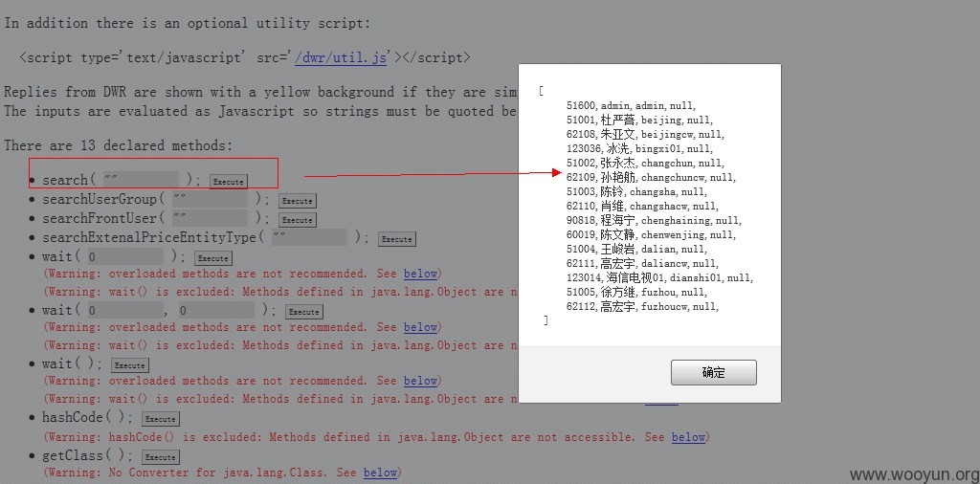Execute the searchFrontUser method
Viewport: 980px width, 484px height.
pyautogui.click(x=297, y=220)
